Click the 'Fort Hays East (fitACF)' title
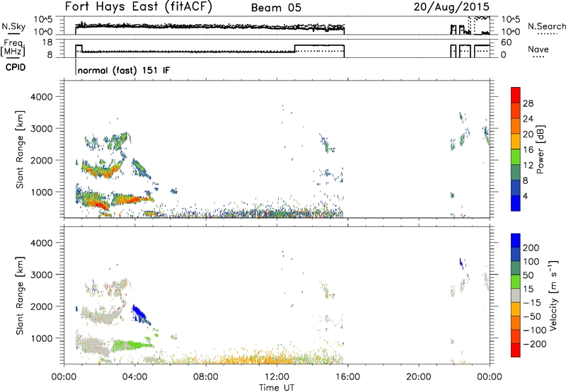Image resolution: width=566 pixels, height=392 pixels. click(x=139, y=6)
